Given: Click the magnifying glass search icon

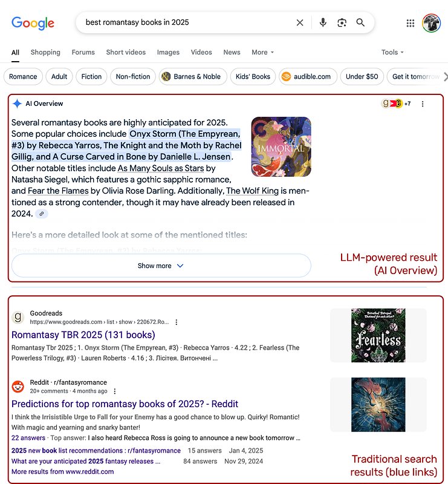Looking at the screenshot, I should pos(360,22).
